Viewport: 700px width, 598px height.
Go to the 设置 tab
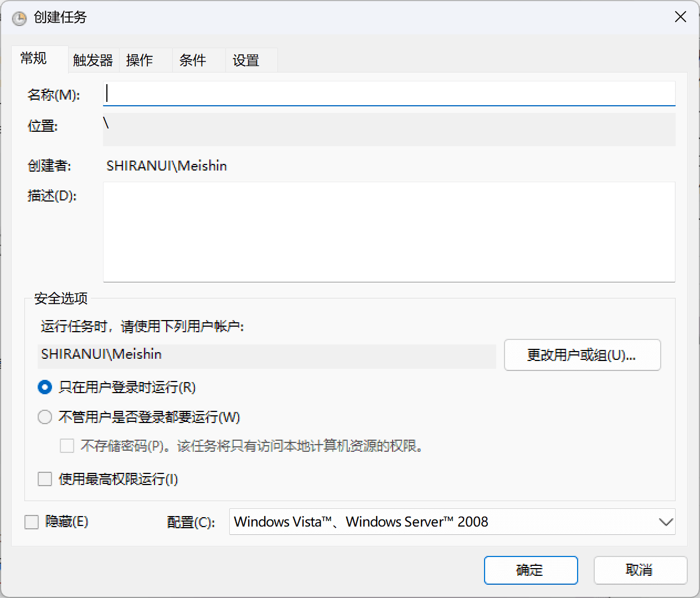[x=246, y=60]
